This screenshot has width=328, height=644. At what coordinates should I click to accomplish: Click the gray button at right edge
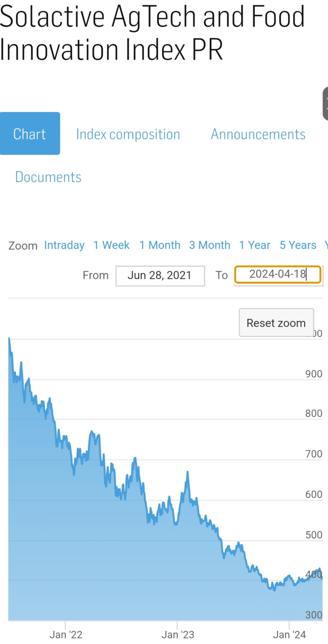[325, 104]
